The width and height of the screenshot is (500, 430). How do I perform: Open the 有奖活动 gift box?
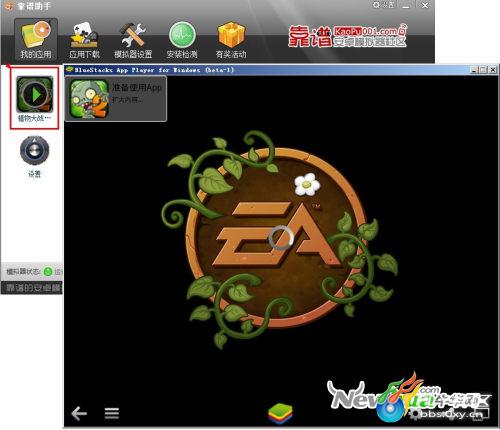pyautogui.click(x=231, y=40)
